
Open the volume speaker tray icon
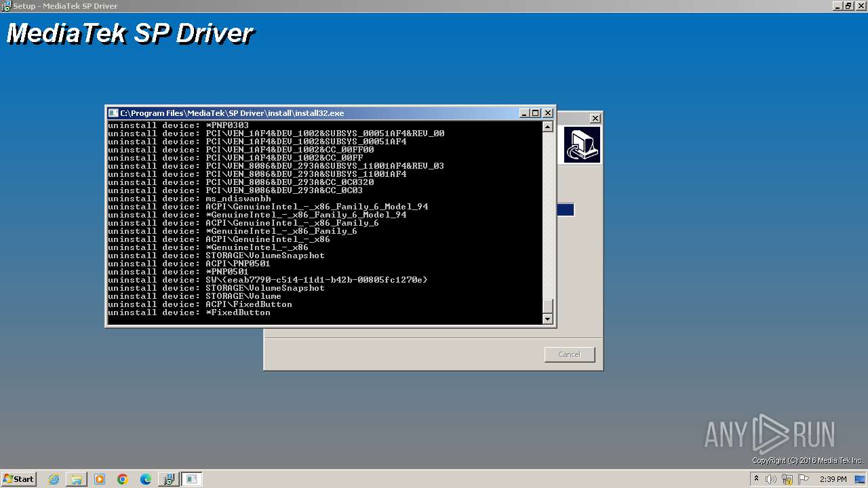pos(771,479)
